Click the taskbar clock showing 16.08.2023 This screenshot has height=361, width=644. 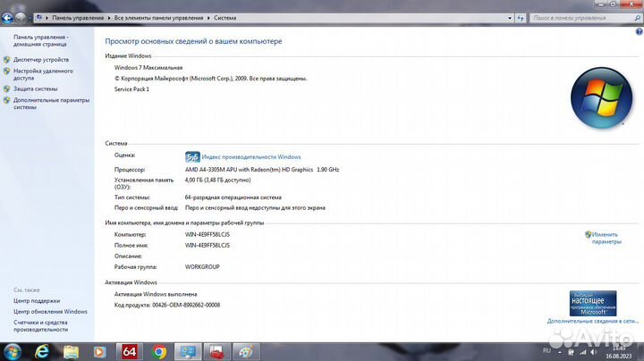(x=618, y=352)
